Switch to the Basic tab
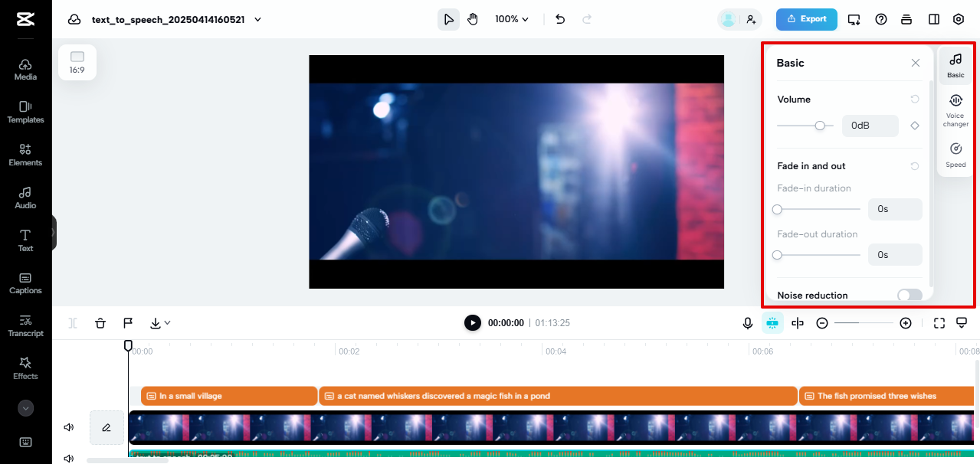The width and height of the screenshot is (980, 464). (955, 66)
